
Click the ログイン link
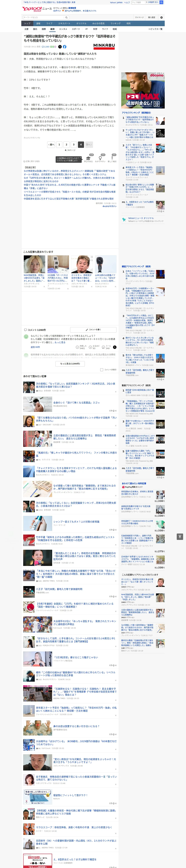57,11
